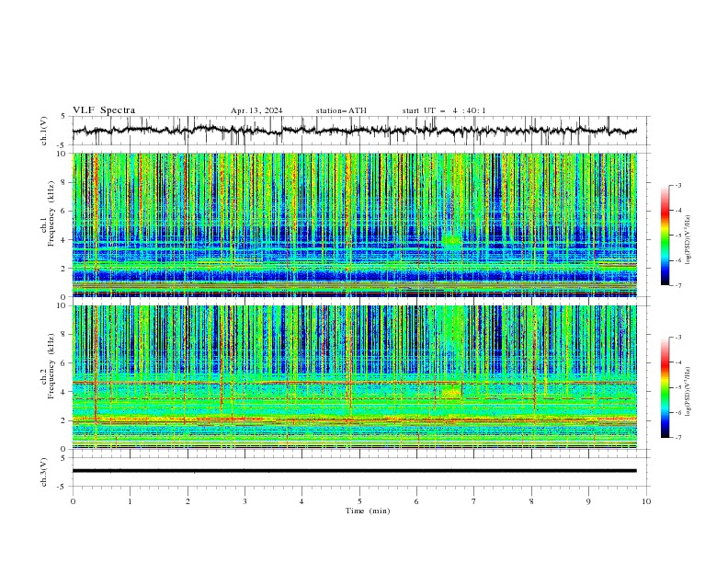Click the 'ch.1(V)' waveform axis label

[44, 131]
